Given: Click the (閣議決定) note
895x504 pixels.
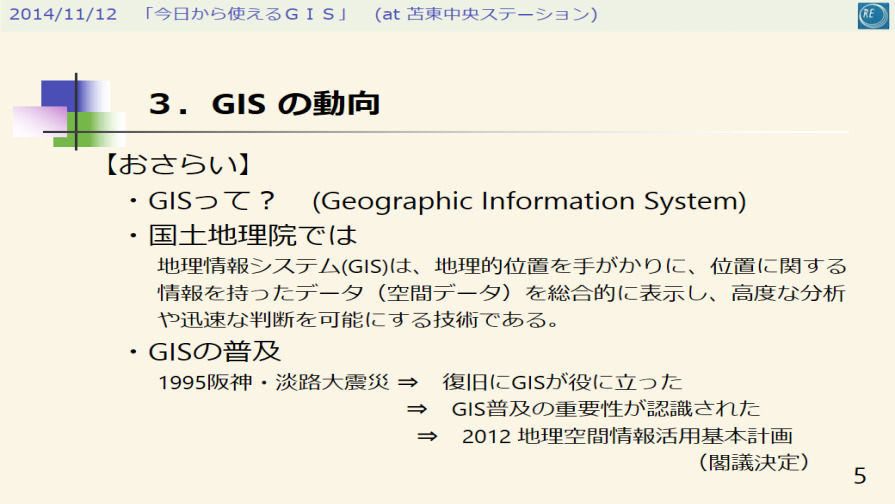Looking at the screenshot, I should coord(752,462).
